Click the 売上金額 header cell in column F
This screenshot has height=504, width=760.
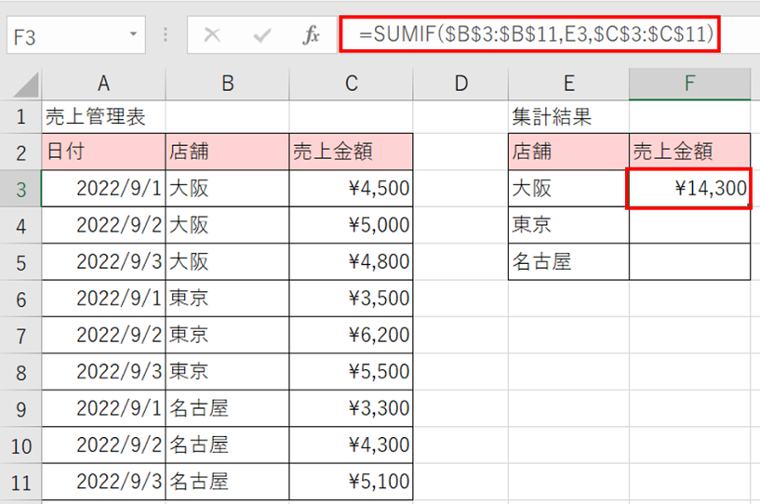690,152
